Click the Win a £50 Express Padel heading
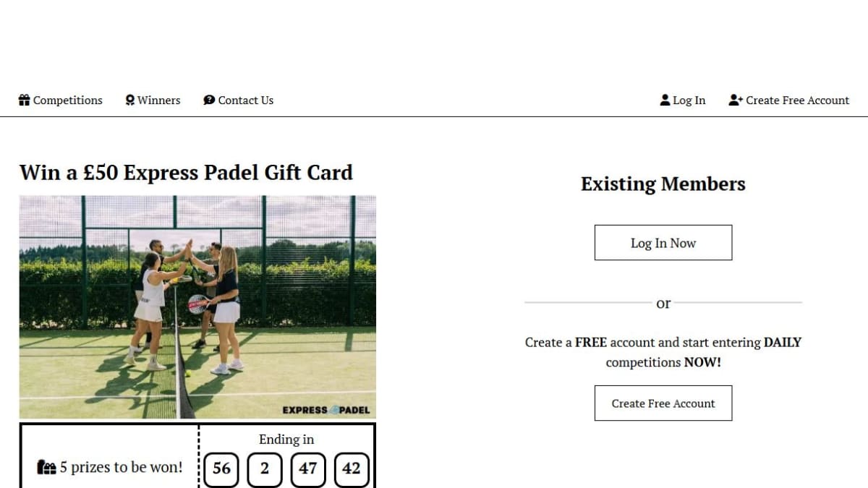Screen dimensions: 868x488 pos(186,173)
